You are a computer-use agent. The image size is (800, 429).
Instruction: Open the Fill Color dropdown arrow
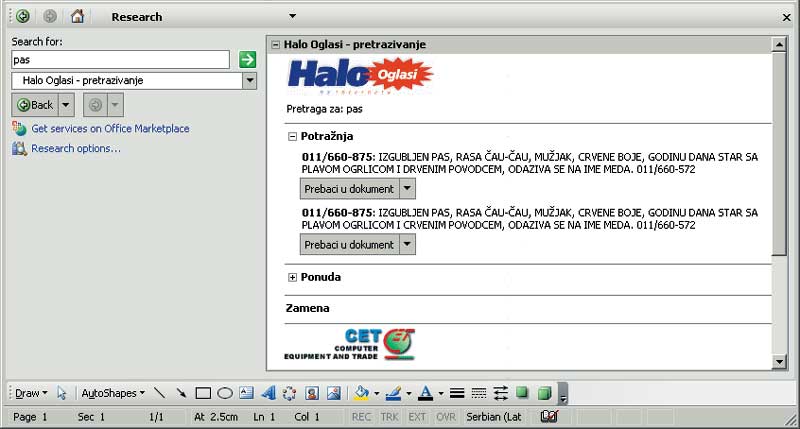pos(377,393)
